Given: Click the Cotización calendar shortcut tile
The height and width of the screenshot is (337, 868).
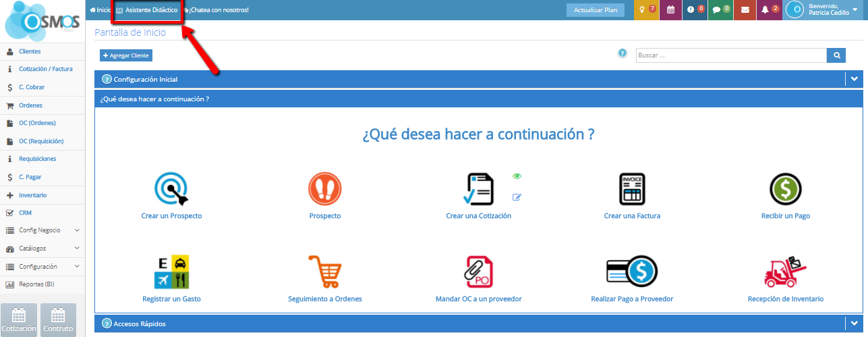Looking at the screenshot, I should tap(18, 320).
